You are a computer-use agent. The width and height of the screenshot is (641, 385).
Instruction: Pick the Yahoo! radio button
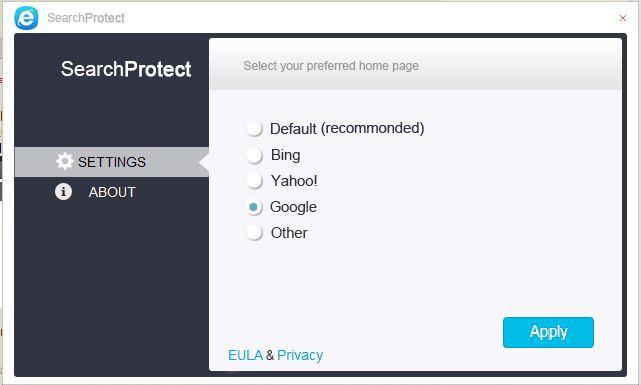[254, 181]
